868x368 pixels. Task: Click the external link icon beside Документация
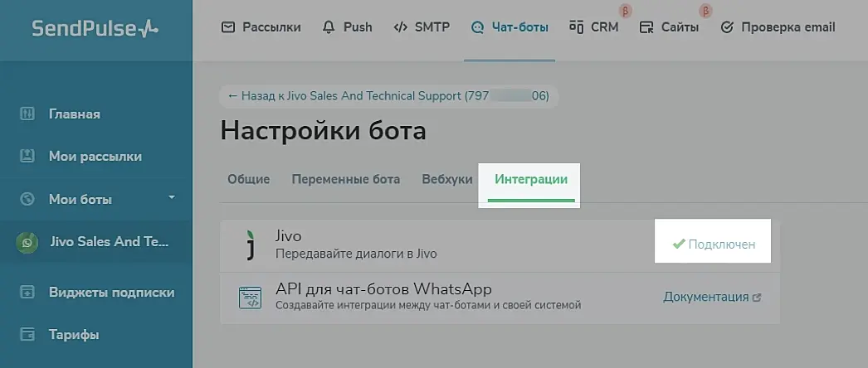click(x=758, y=298)
